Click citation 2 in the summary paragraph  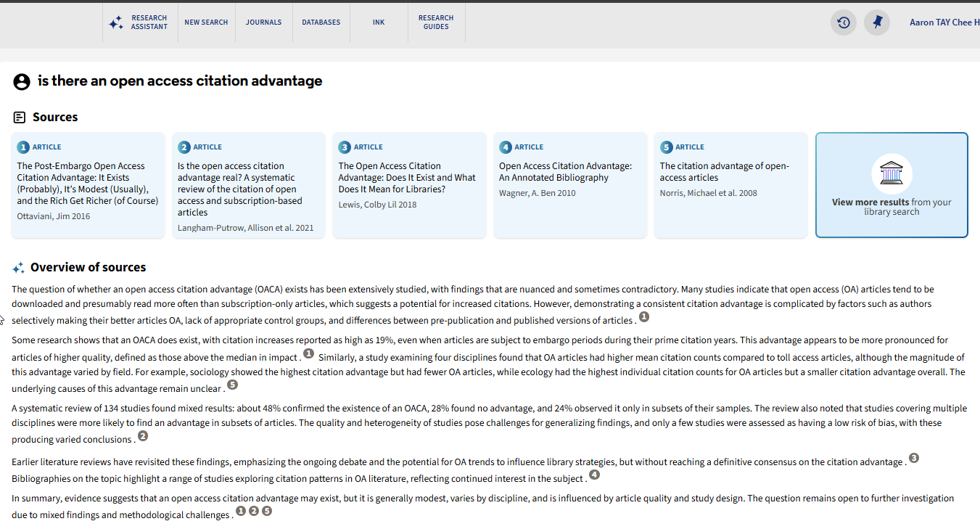tap(254, 511)
